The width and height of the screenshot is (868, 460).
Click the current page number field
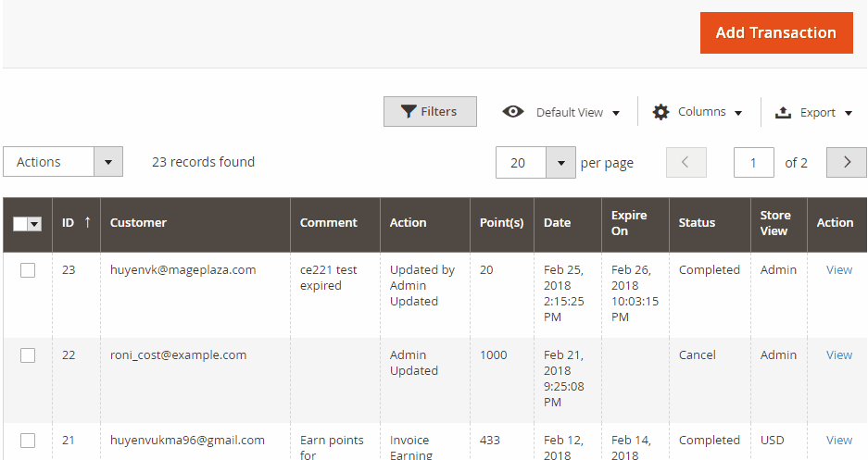[753, 163]
